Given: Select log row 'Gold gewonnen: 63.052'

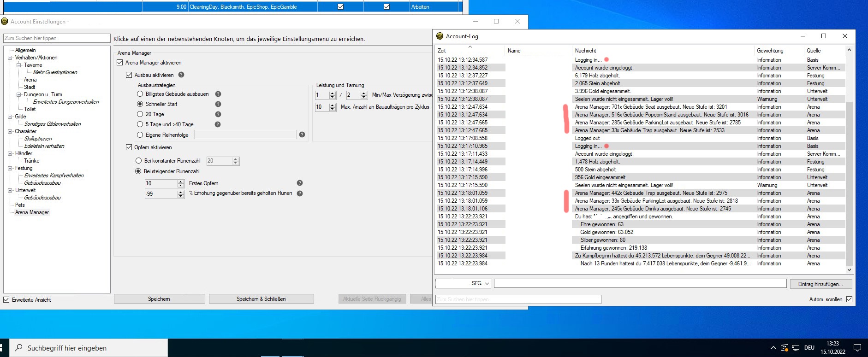Looking at the screenshot, I should (x=640, y=232).
